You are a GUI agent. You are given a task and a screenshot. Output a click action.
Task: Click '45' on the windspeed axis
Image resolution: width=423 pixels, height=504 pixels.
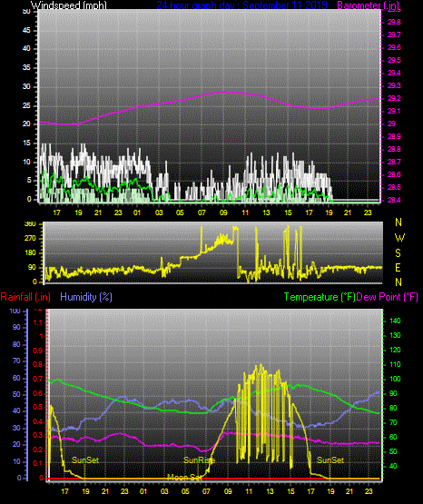26,31
